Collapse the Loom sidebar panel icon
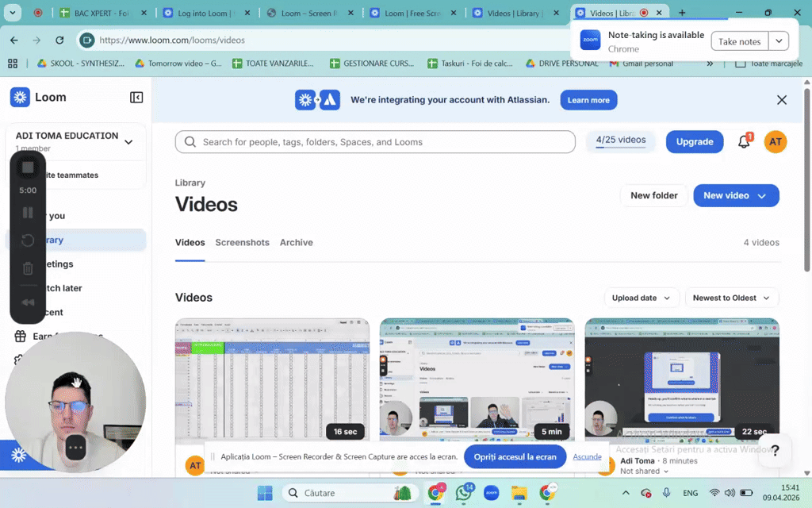Viewport: 812px width, 508px height. (x=136, y=98)
